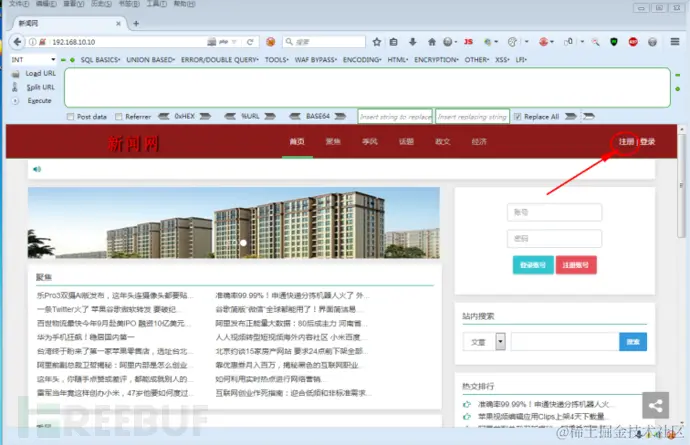Focus the Insert string to replace field
690x445 pixels.
(x=395, y=117)
